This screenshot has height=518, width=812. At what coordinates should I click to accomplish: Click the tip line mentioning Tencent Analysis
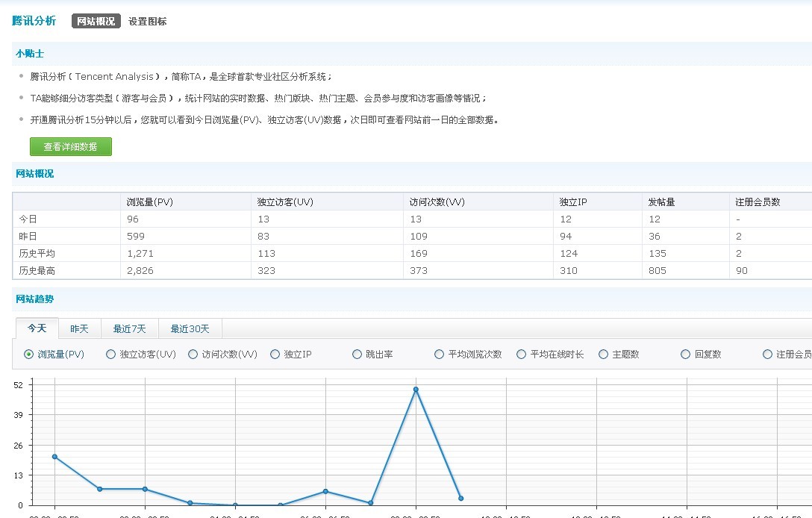[x=181, y=77]
